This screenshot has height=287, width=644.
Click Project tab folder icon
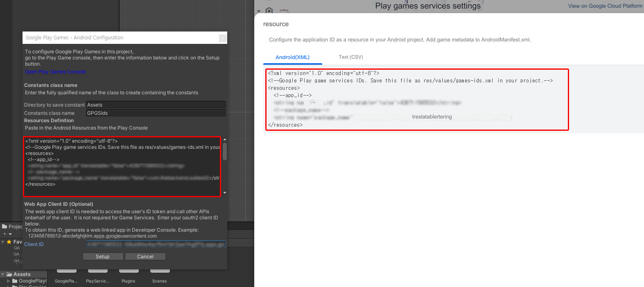tap(5, 226)
